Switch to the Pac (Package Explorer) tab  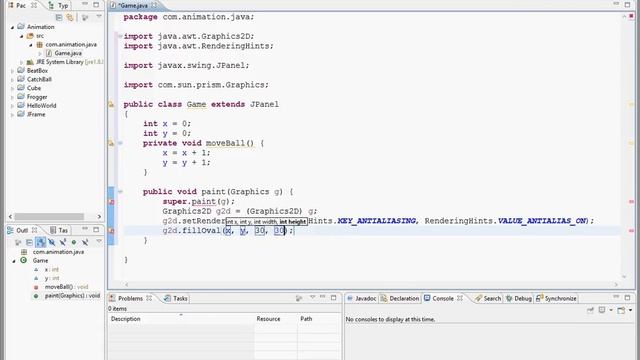coord(20,5)
